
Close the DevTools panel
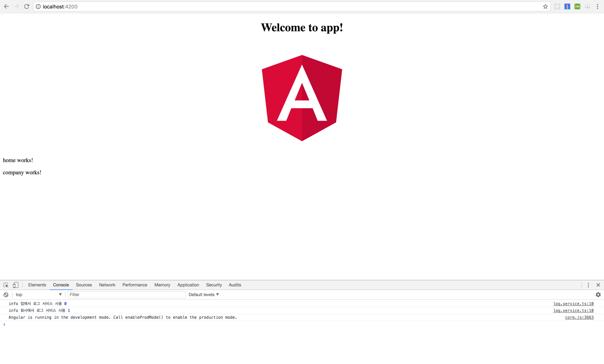[x=598, y=285]
